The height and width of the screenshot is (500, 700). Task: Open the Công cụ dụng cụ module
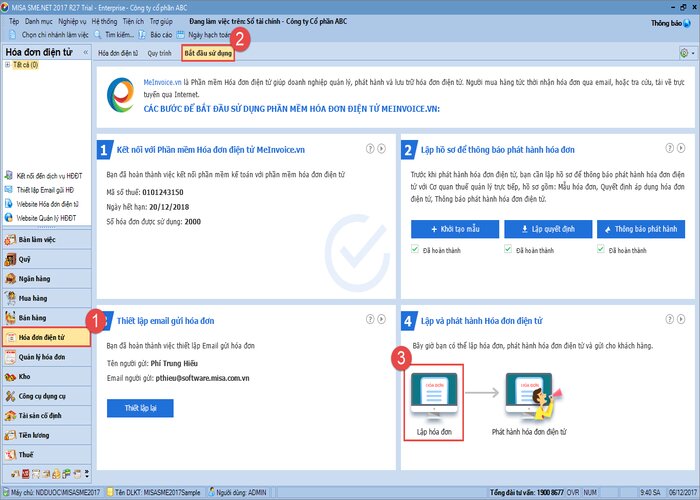click(x=47, y=396)
